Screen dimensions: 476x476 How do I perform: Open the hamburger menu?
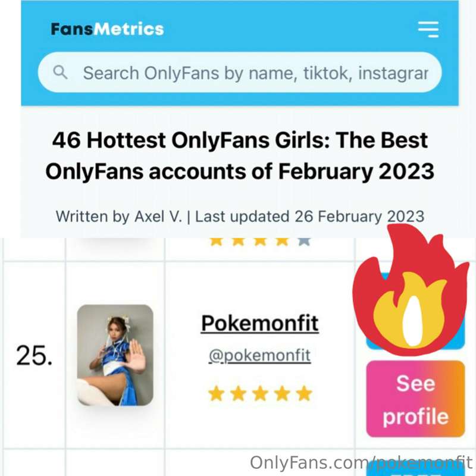(x=427, y=29)
